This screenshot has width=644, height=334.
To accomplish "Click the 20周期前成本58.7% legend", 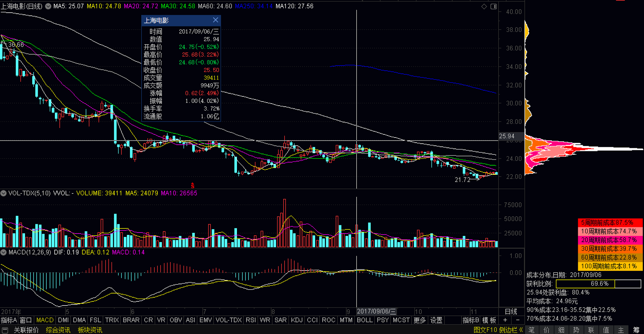I will 610,240.
